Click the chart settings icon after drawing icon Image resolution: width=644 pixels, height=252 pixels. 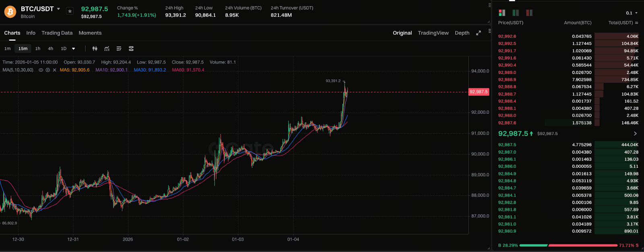(131, 49)
